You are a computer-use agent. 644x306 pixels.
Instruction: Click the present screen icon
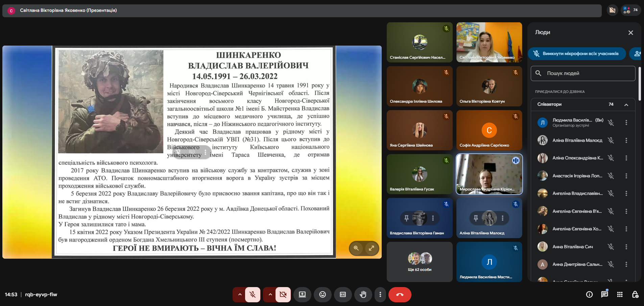point(302,295)
